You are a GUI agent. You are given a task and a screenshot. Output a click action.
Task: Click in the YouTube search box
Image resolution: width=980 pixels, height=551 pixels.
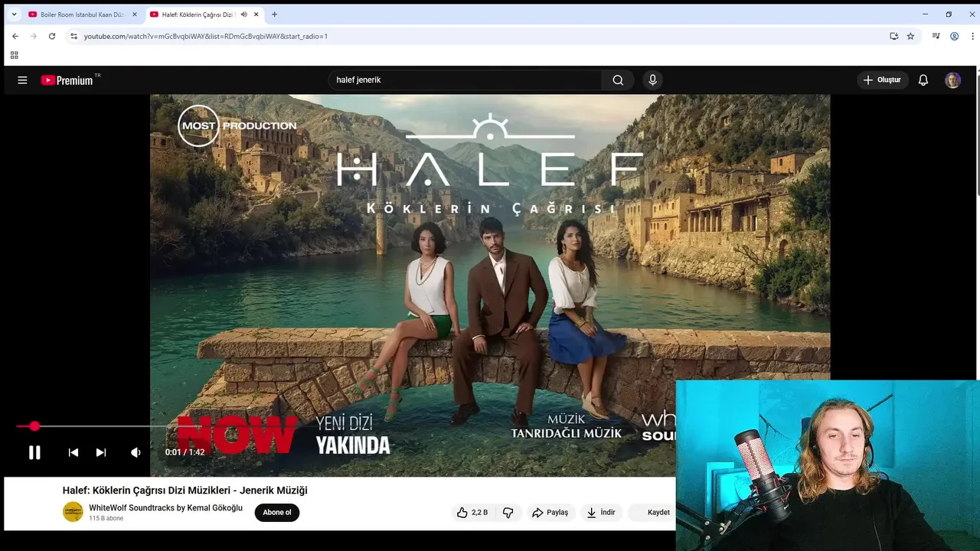tap(465, 80)
